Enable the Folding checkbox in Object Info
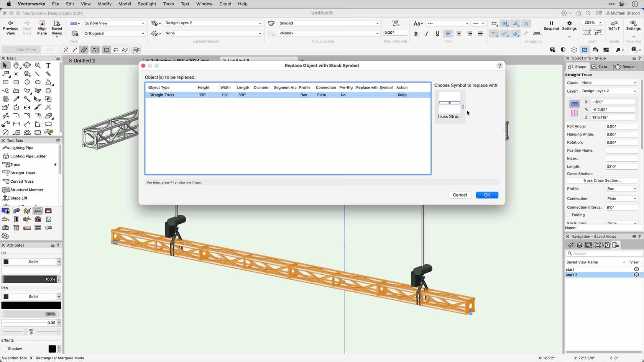 (569, 215)
